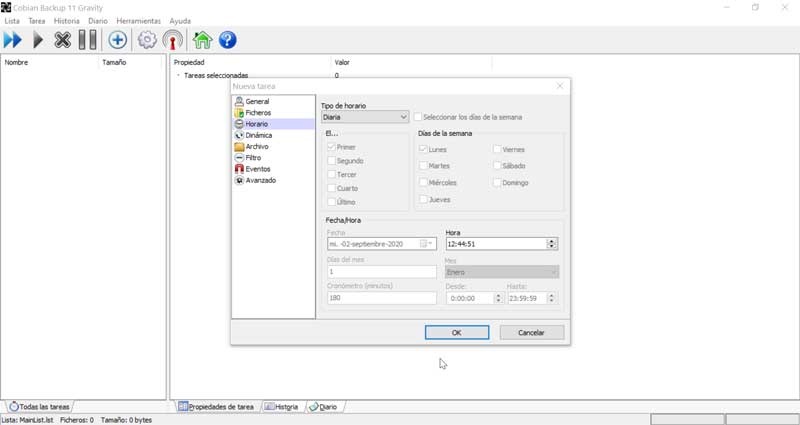Click the Cronómetro (minutos) field
Screen dimensions: 800x425
382,298
